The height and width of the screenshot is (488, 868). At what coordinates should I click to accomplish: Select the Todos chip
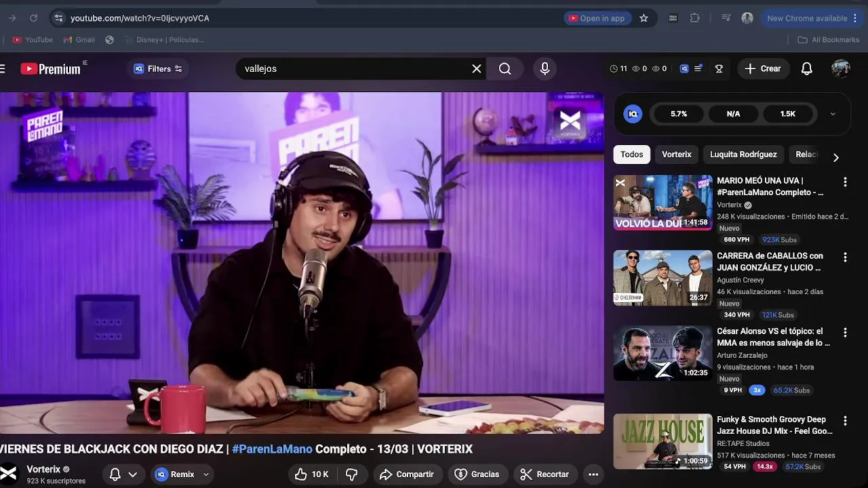click(631, 155)
